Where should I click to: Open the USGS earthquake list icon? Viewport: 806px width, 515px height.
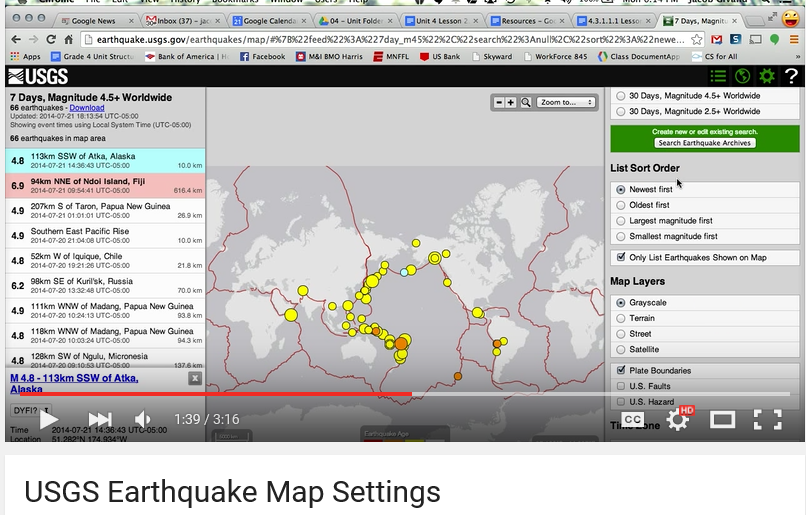[718, 76]
